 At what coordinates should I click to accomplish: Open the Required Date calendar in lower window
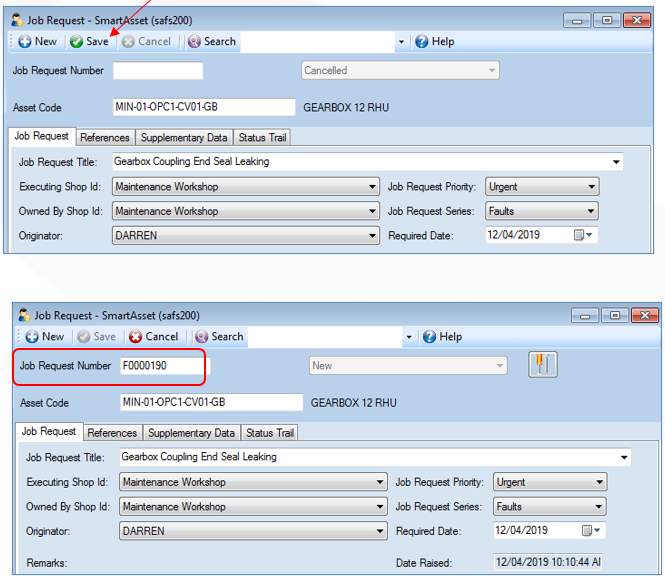tap(592, 530)
